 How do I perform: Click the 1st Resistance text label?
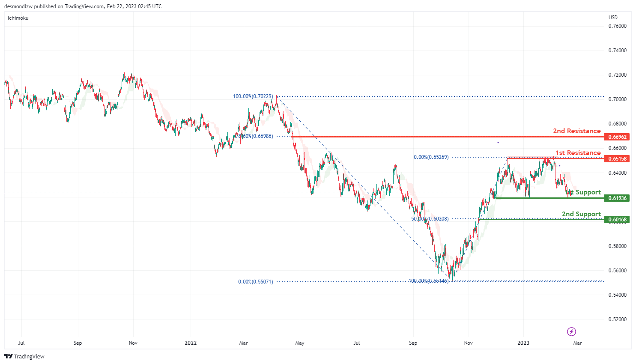coord(578,153)
